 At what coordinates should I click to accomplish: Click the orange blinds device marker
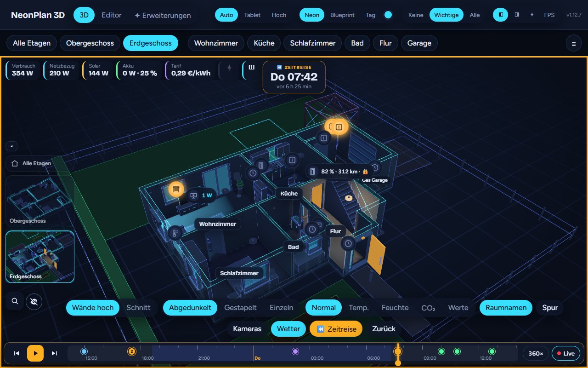pos(176,189)
